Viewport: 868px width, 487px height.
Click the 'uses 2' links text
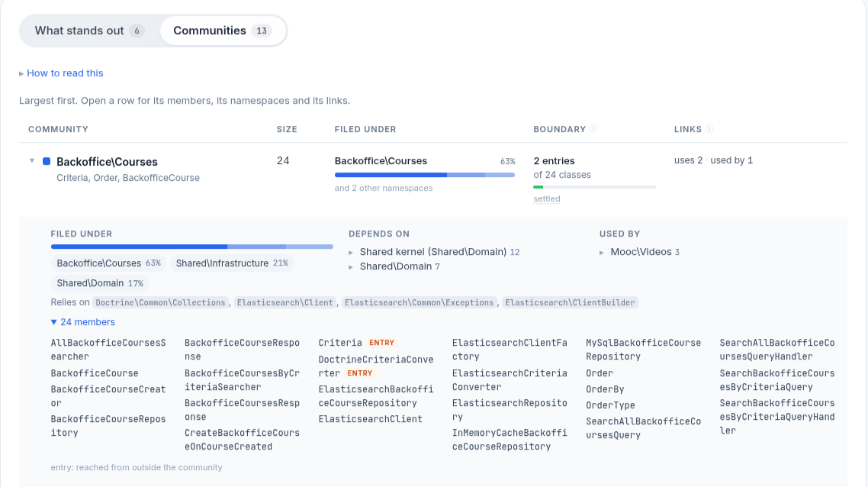click(x=688, y=160)
